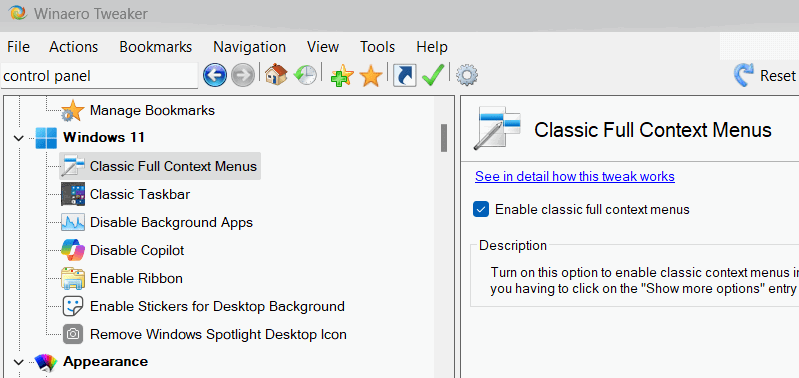The image size is (799, 378).
Task: Click the Description group label
Action: tap(513, 246)
